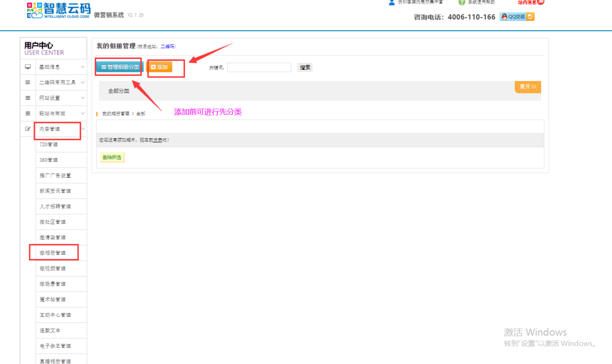Select 微视频管理 menu item

tap(53, 268)
